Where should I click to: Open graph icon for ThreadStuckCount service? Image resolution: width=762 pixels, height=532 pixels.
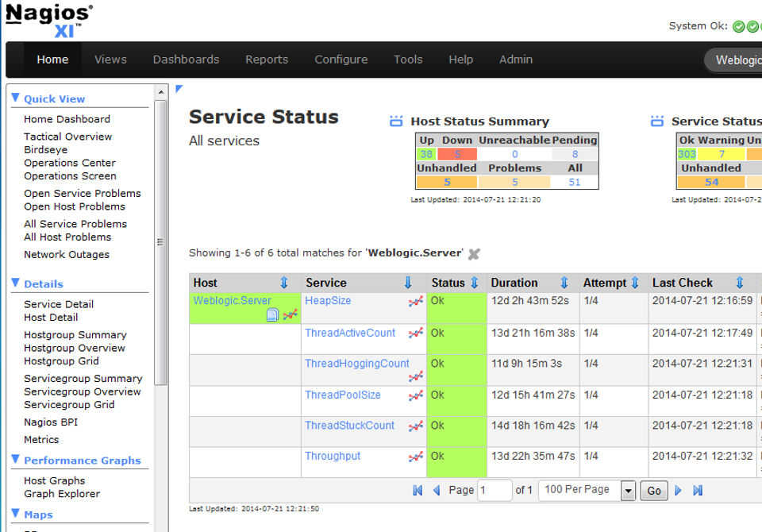pos(415,426)
